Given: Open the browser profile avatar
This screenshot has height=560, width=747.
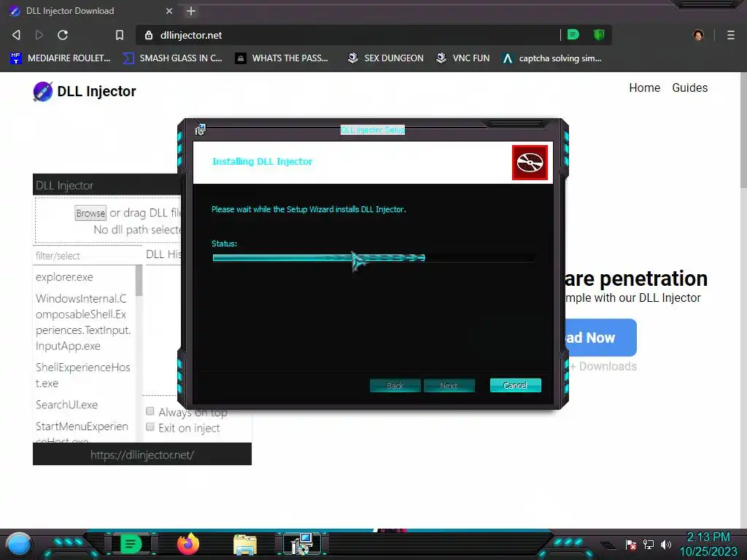Looking at the screenshot, I should [x=698, y=35].
